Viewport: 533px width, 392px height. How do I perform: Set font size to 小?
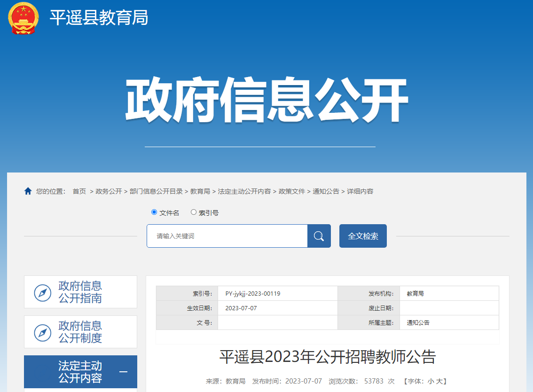[x=430, y=381]
